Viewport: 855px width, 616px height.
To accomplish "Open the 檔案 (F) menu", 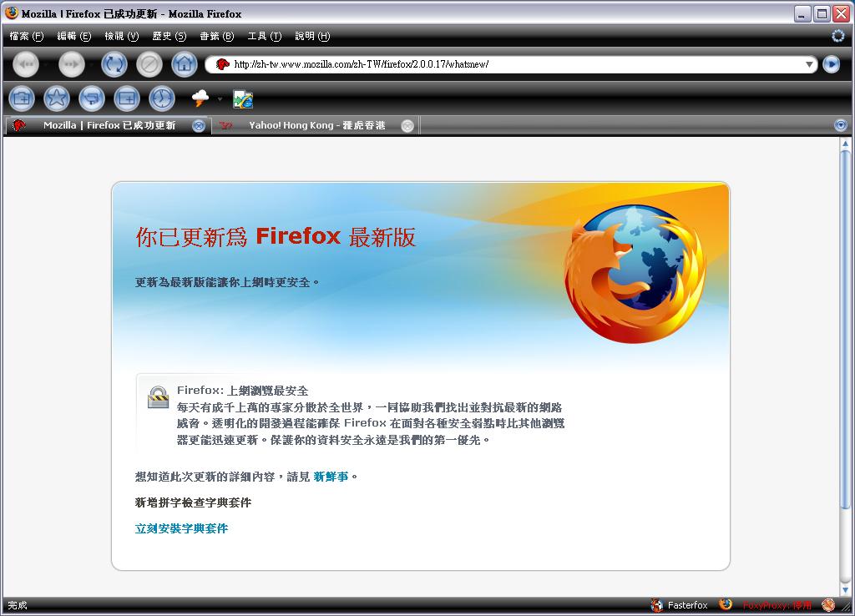I will pyautogui.click(x=26, y=36).
